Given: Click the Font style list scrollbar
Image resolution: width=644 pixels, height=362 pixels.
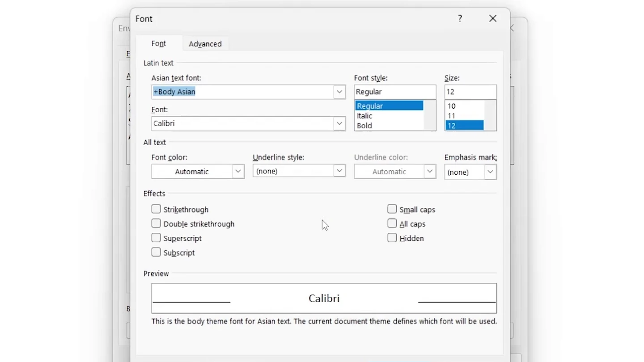Looking at the screenshot, I should [430, 115].
